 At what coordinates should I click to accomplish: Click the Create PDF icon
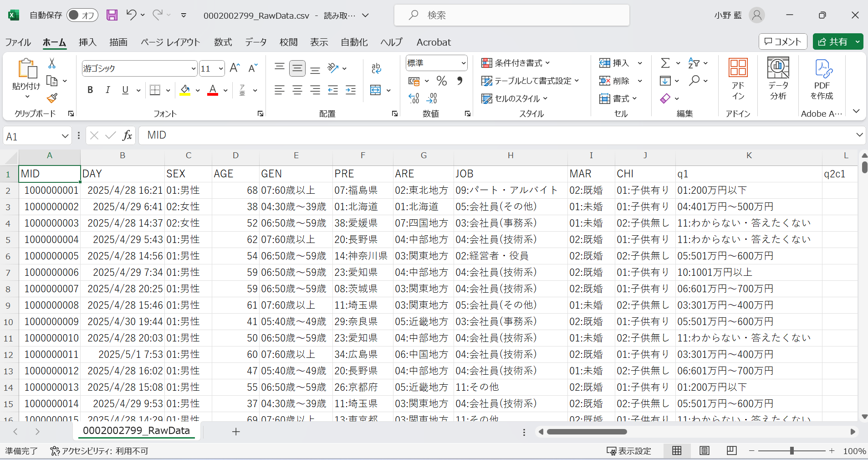click(x=822, y=78)
